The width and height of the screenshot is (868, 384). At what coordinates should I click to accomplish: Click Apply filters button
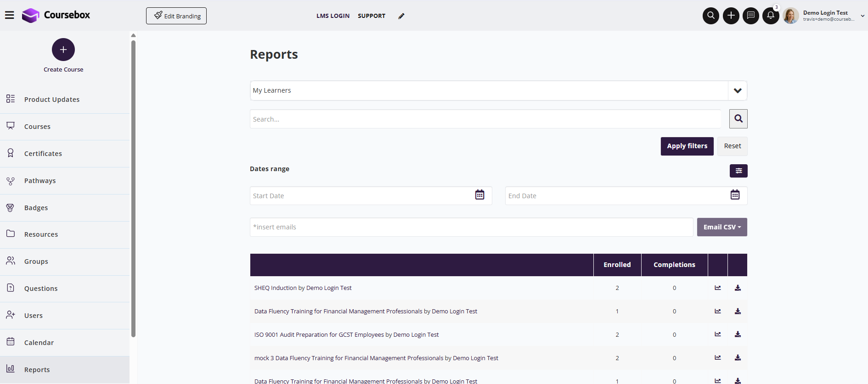pyautogui.click(x=687, y=146)
